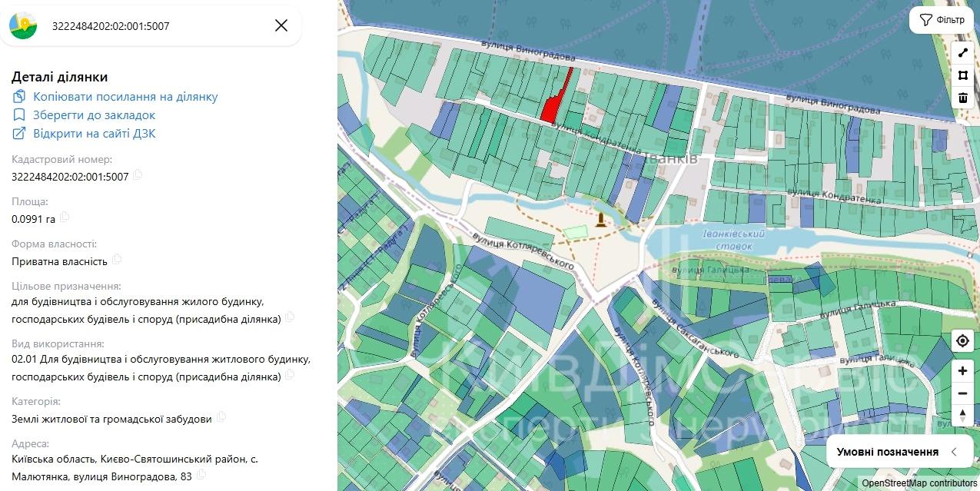Click the Деталі ділянки heading
980x491 pixels.
click(x=60, y=77)
